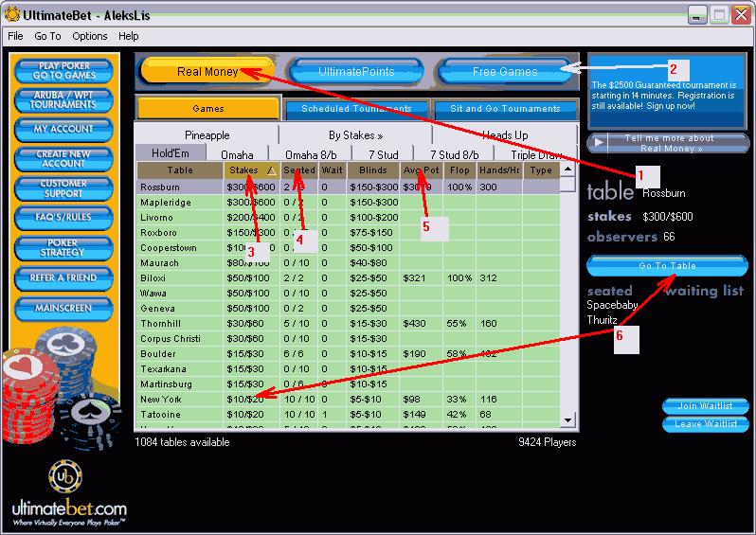The image size is (756, 535).
Task: Select the Hold'Em tab
Action: (x=171, y=153)
